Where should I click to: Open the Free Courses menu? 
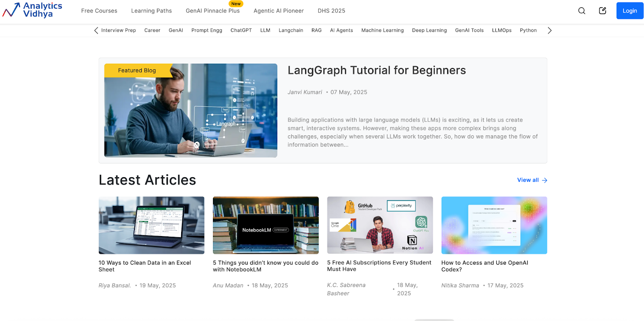pyautogui.click(x=99, y=11)
